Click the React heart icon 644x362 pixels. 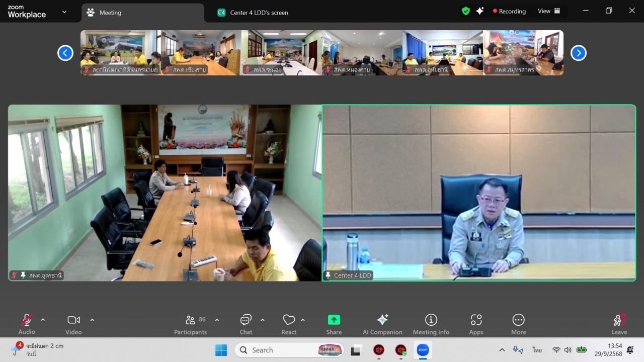pos(289,324)
